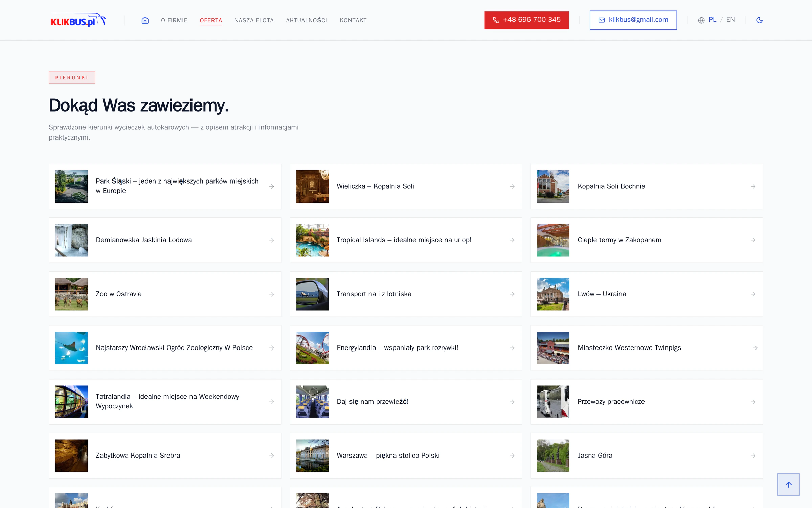Click the KIERUNKI tag label

coord(72,78)
